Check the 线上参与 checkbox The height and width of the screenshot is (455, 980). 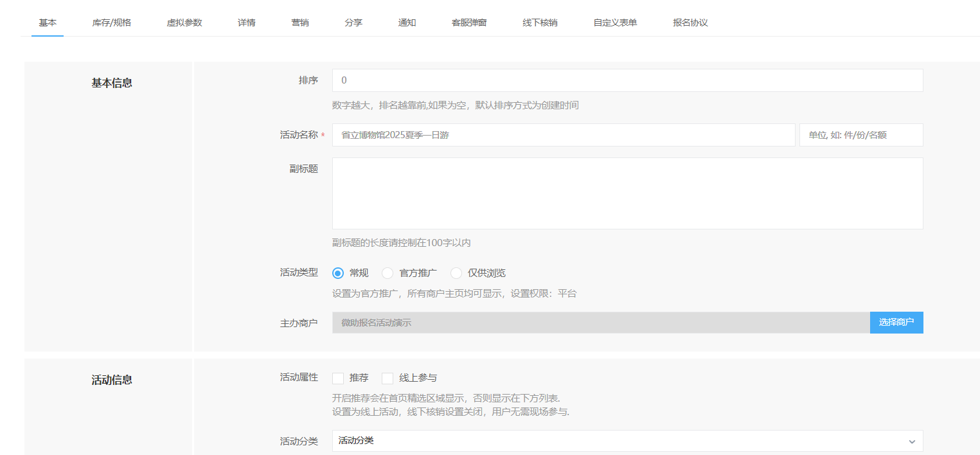click(388, 378)
